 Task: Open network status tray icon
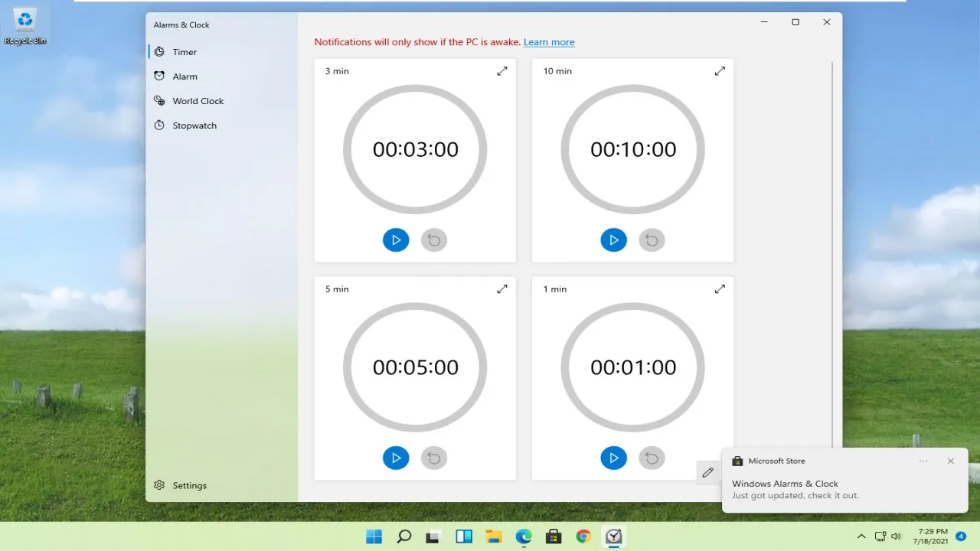pyautogui.click(x=880, y=536)
